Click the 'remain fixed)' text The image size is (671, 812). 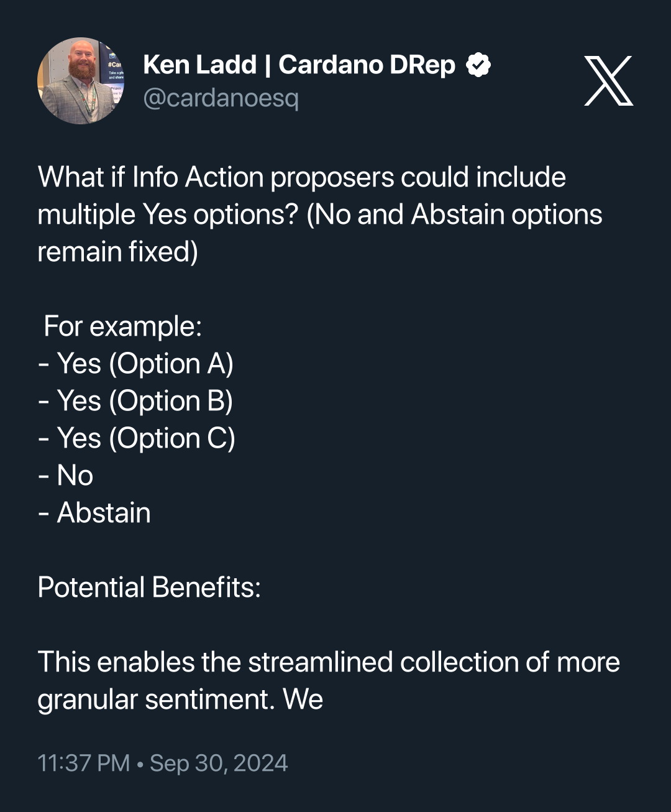pyautogui.click(x=117, y=252)
